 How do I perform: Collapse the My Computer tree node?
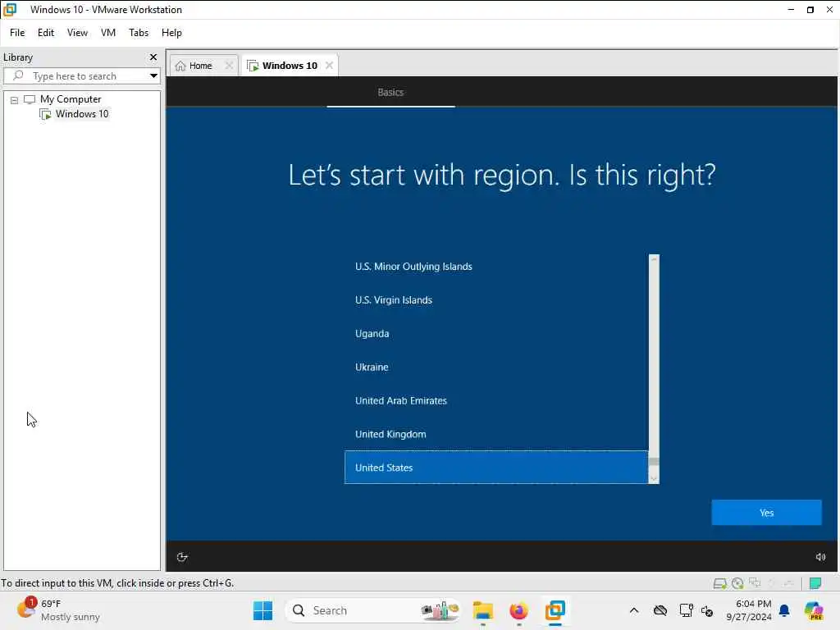15,99
